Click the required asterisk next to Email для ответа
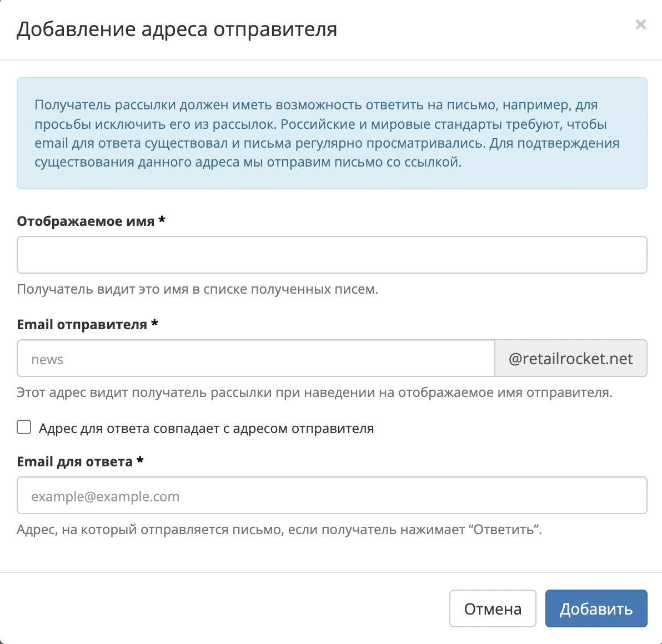This screenshot has height=644, width=662. [x=140, y=460]
